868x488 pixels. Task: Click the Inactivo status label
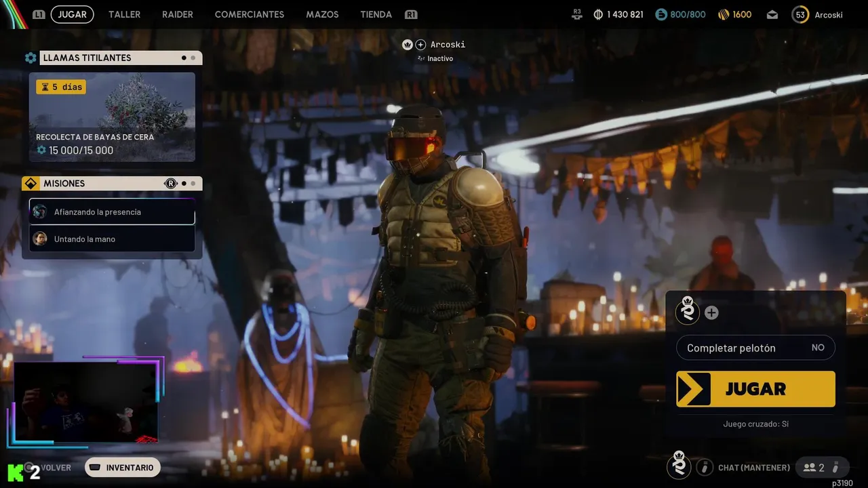[440, 58]
